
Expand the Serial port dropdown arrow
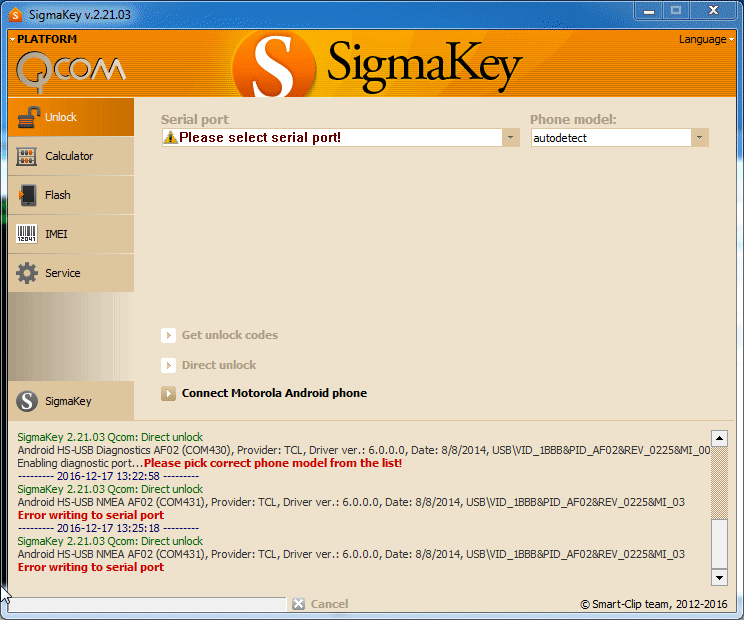pos(511,138)
